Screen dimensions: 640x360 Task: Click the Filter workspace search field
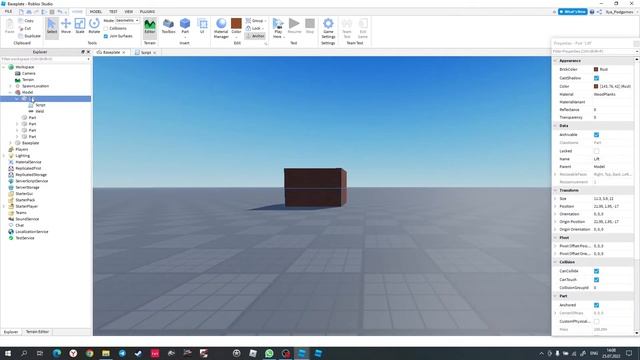45,59
